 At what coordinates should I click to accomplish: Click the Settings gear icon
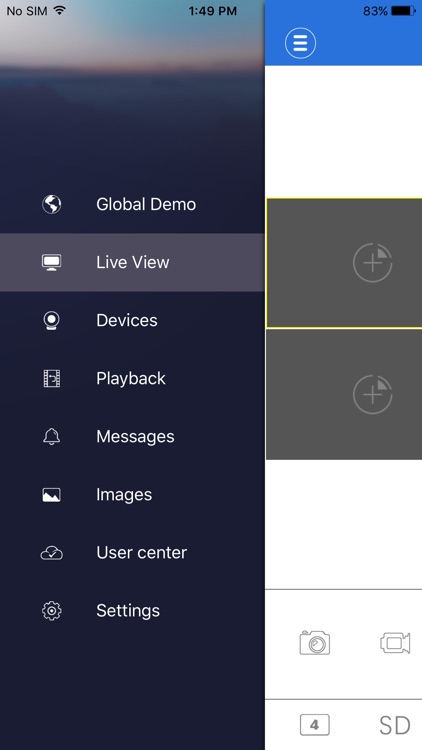52,611
